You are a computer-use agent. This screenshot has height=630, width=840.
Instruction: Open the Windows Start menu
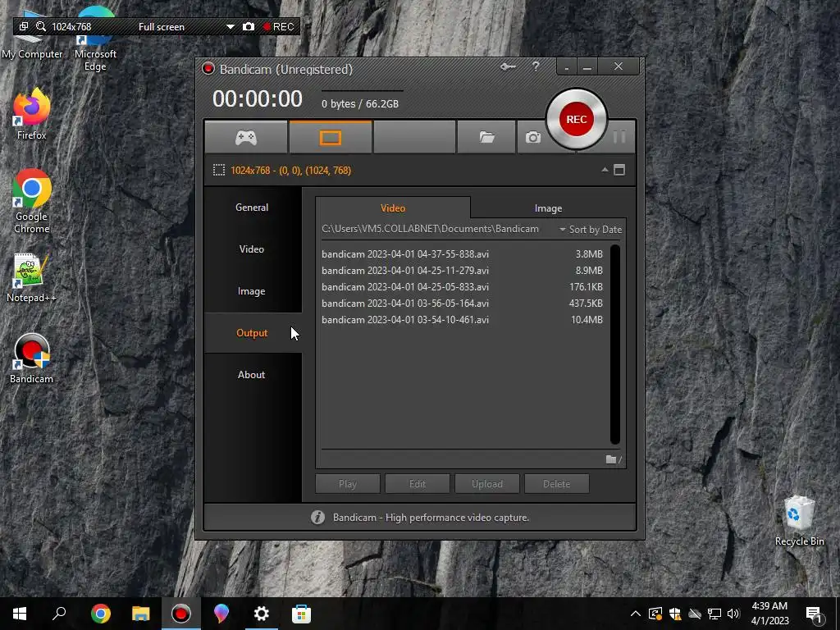20,614
